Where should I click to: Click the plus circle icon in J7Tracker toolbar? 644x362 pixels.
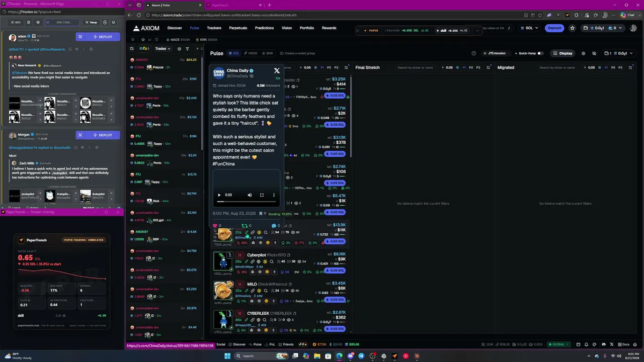(x=105, y=22)
